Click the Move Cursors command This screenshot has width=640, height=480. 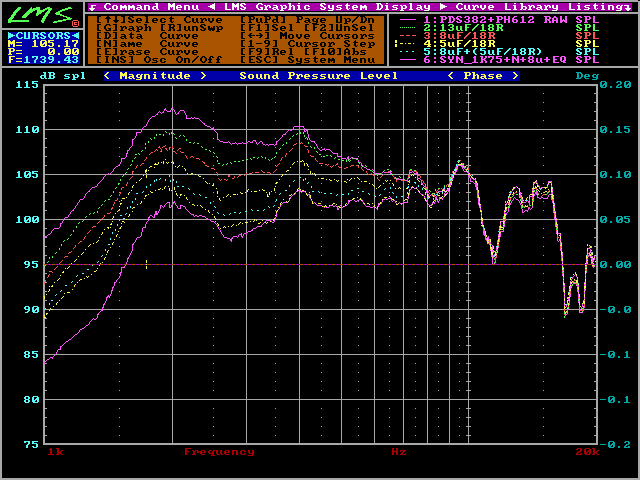(x=307, y=36)
